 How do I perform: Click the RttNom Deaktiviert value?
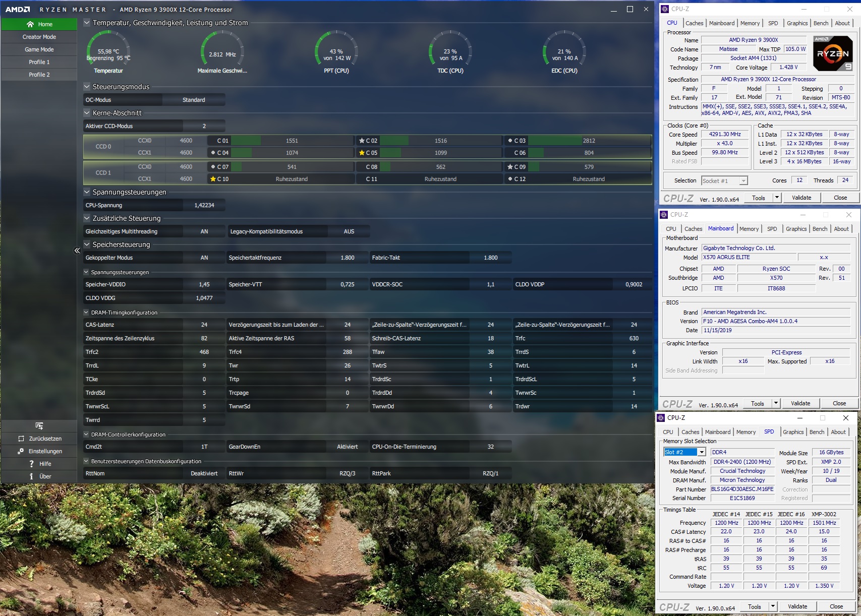204,473
